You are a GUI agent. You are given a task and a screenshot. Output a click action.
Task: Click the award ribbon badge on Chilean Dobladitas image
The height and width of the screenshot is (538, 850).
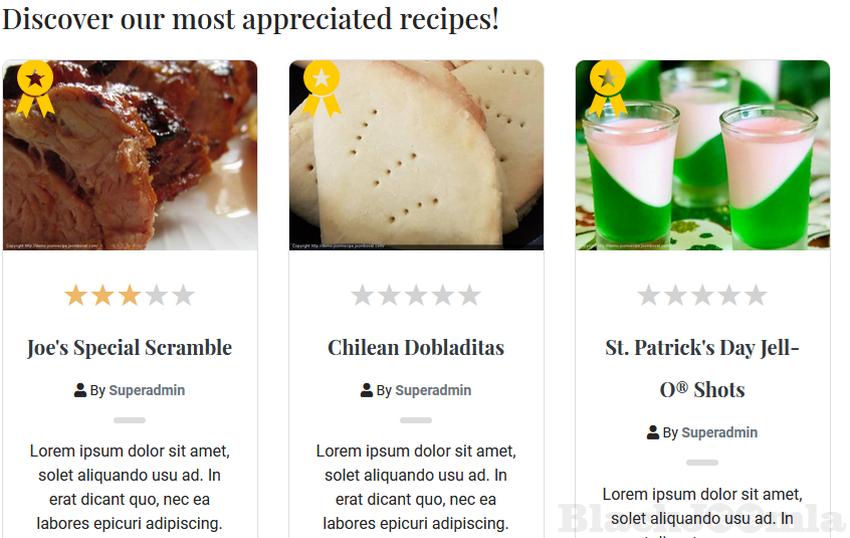pyautogui.click(x=321, y=88)
